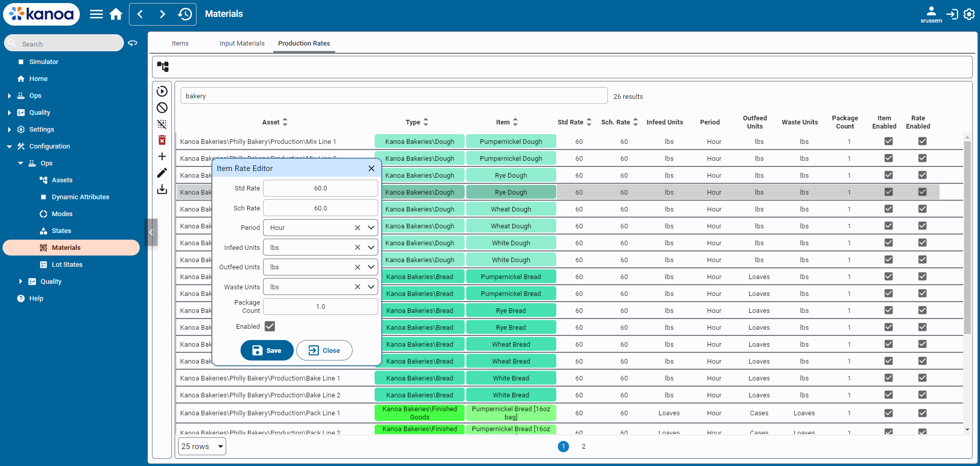Toggle Item Enabled for Pack Line 1 row

click(888, 413)
